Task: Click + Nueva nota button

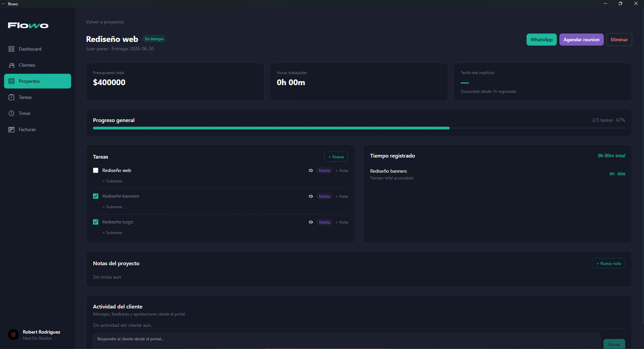Action: pyautogui.click(x=608, y=264)
